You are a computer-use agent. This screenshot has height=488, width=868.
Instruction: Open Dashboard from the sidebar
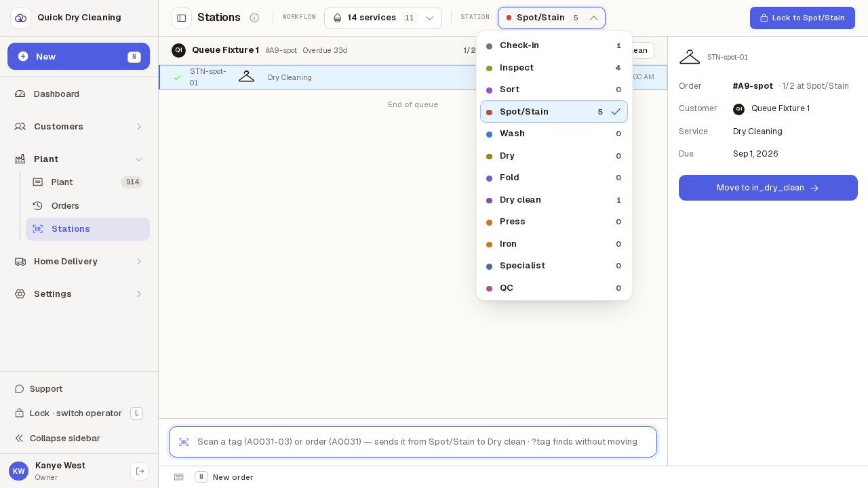[79, 94]
